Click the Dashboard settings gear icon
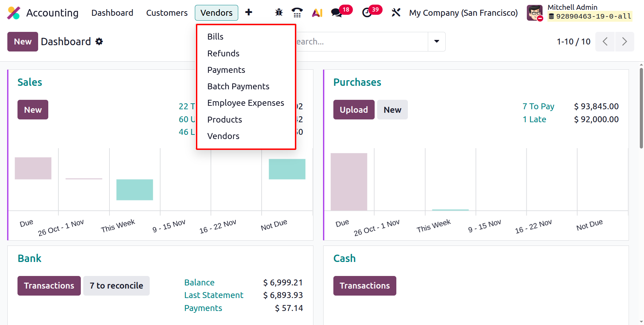644x325 pixels. click(x=99, y=42)
